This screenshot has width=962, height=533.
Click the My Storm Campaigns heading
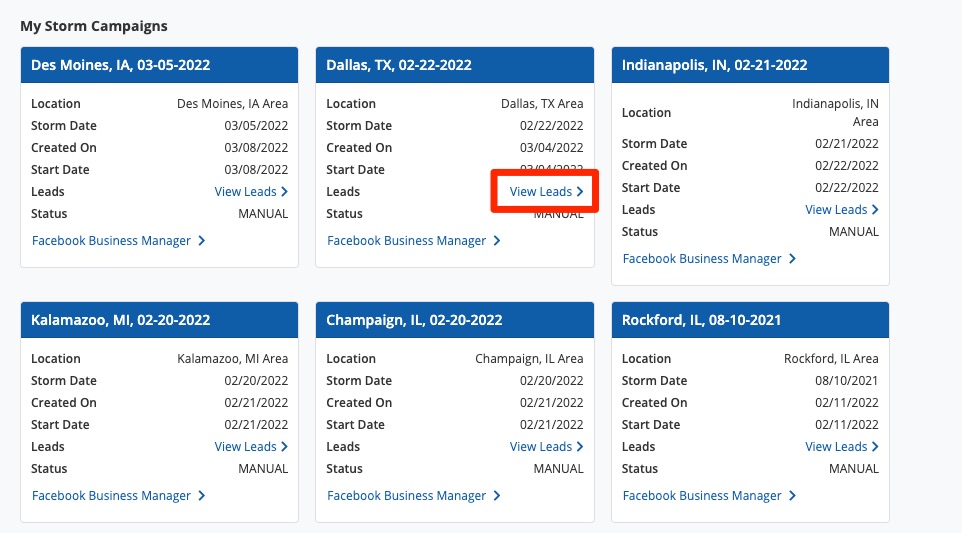94,25
